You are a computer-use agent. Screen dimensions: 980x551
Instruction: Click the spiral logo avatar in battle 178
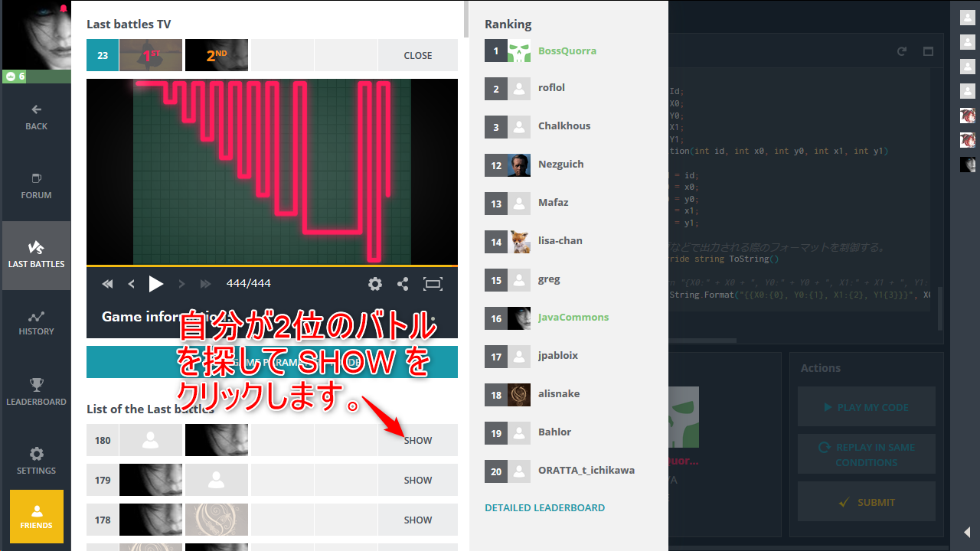point(217,520)
